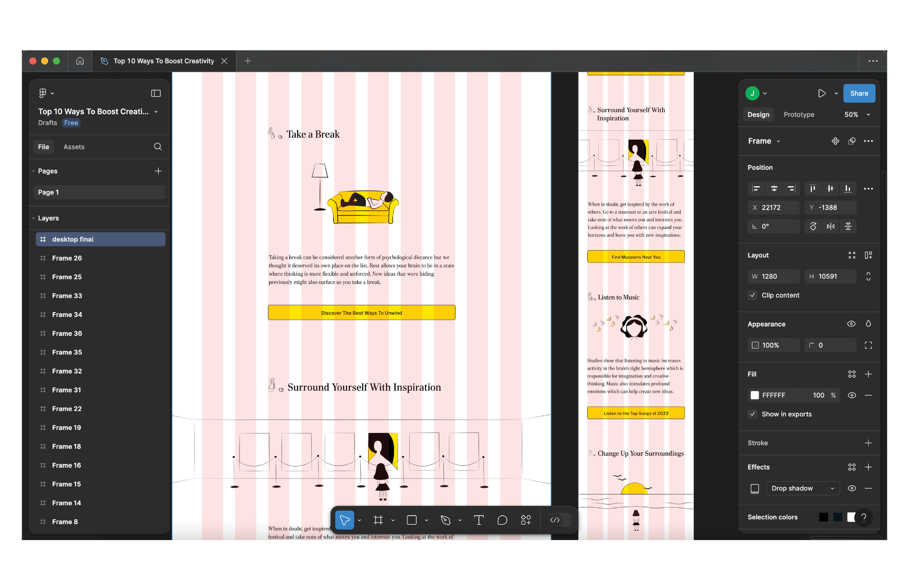Viewport: 909px width, 588px height.
Task: Rotate the selected frame 90 degrees
Action: pyautogui.click(x=813, y=226)
